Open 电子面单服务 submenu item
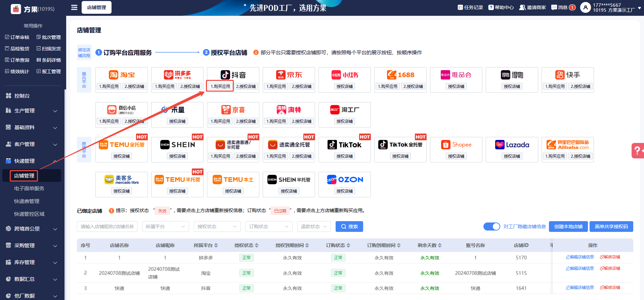This screenshot has width=644, height=300. pos(29,189)
